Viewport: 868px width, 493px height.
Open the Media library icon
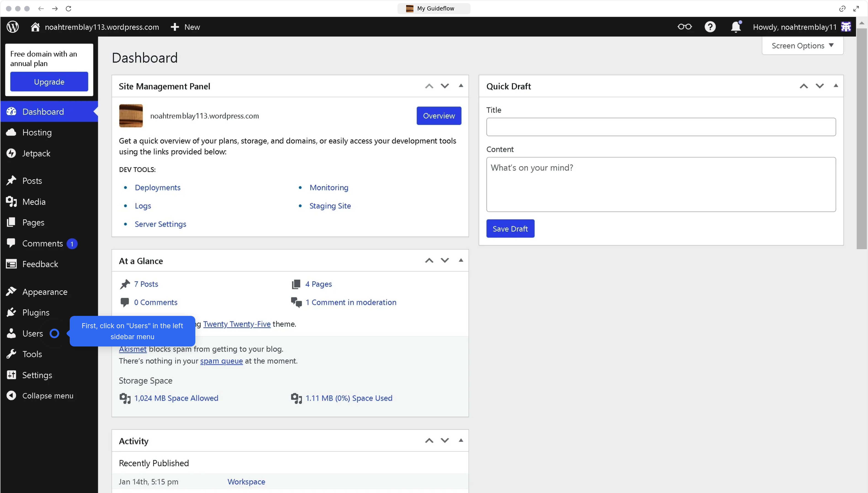point(11,202)
